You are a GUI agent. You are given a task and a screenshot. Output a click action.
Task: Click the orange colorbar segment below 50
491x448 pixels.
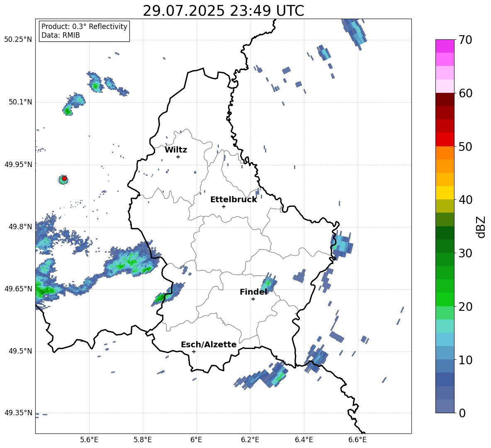(x=445, y=153)
